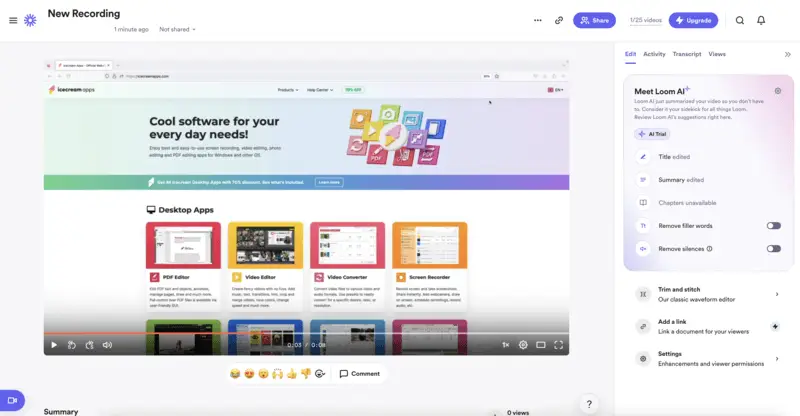Mute the video volume

107,345
